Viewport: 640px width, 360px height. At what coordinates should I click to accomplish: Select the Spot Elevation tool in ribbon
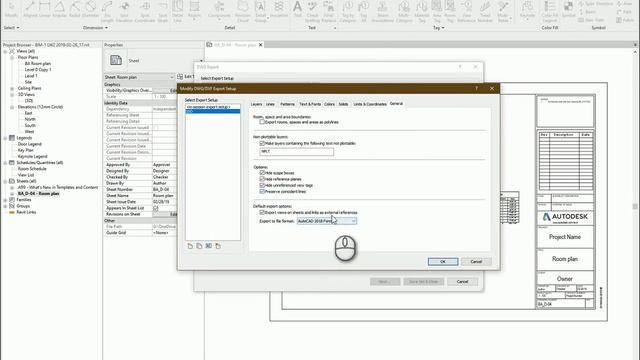[124, 11]
